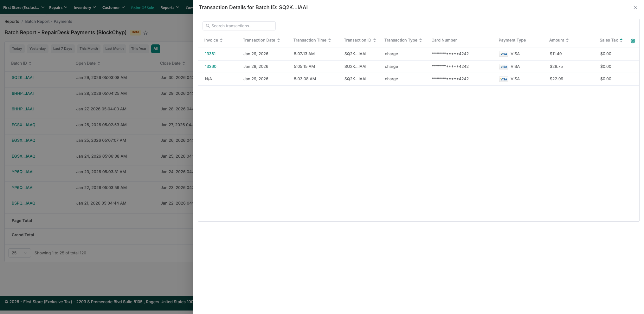This screenshot has height=314, width=644.
Task: Sort by Invoice column arrows
Action: (x=221, y=40)
